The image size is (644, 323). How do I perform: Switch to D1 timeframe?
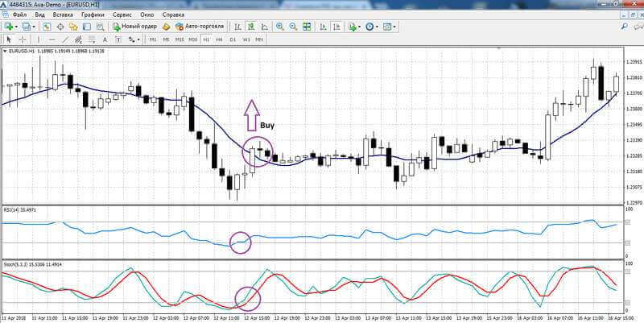233,39
